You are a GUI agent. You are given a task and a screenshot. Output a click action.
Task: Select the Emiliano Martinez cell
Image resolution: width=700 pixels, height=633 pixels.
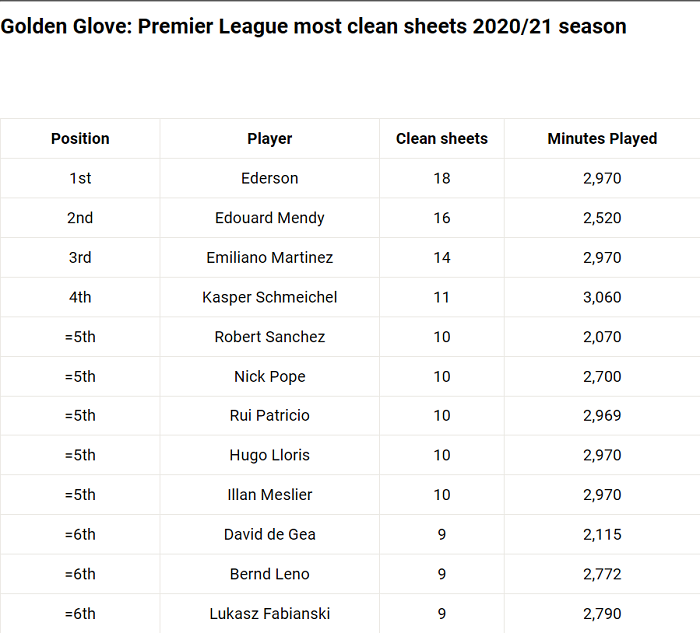[270, 257]
